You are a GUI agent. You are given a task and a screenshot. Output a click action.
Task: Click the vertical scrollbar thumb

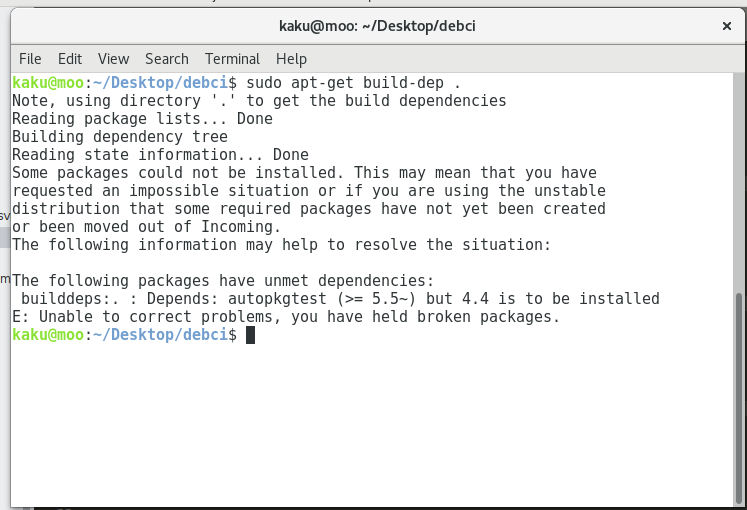[739, 399]
